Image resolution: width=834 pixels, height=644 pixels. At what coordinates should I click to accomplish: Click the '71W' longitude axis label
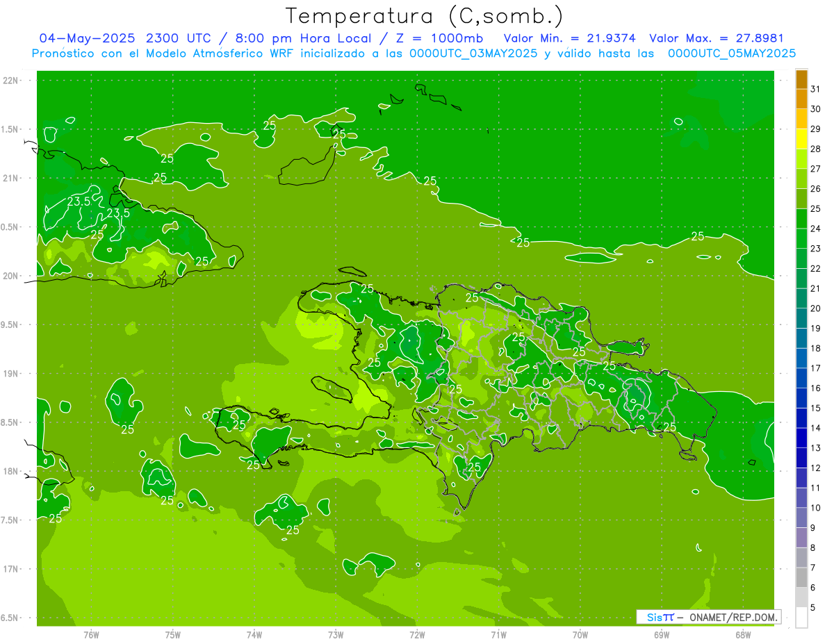tap(498, 634)
